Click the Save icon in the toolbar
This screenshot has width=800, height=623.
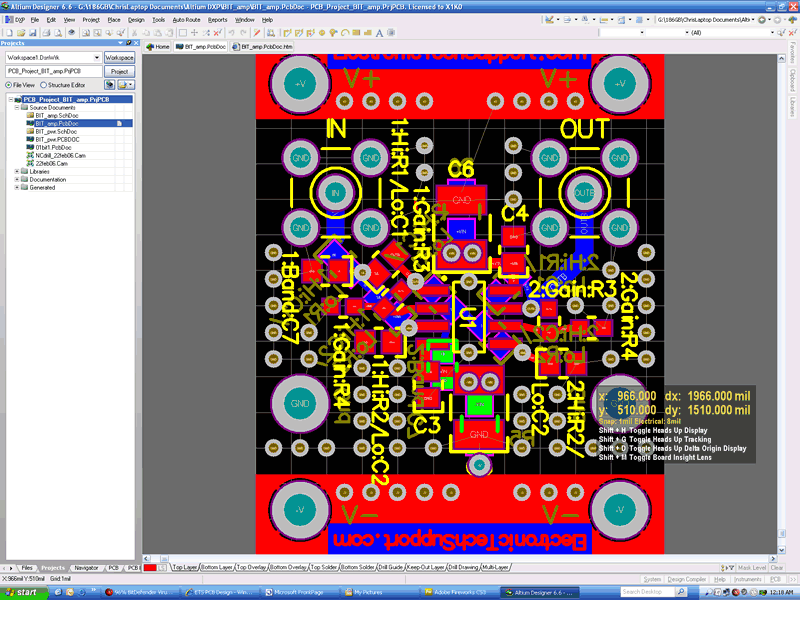(31, 33)
